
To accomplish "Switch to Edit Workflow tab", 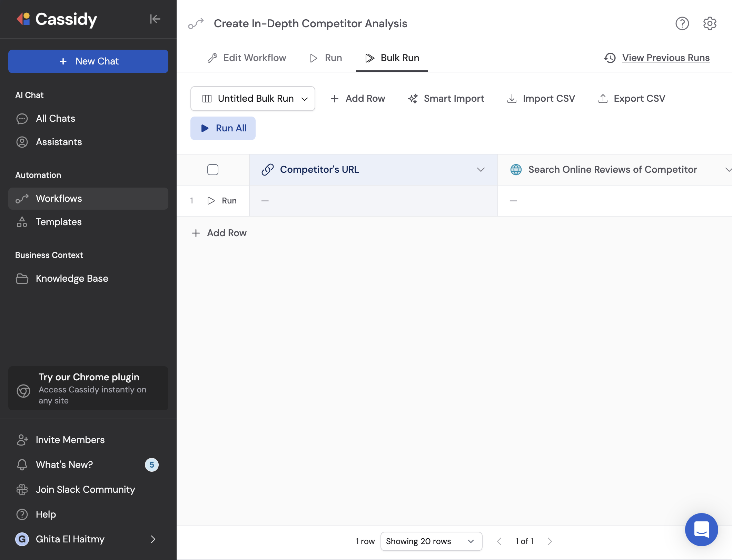I will point(247,58).
